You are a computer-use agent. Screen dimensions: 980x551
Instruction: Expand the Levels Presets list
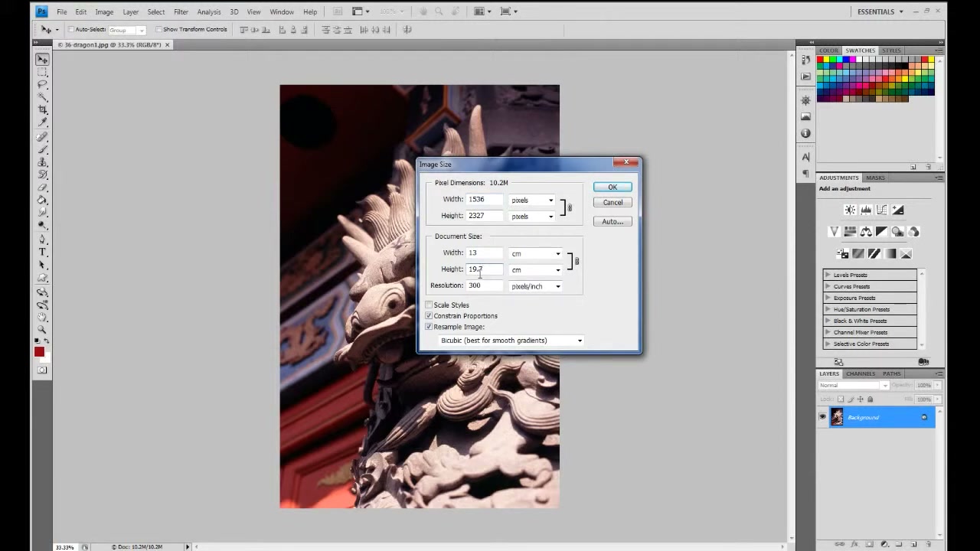coord(828,275)
